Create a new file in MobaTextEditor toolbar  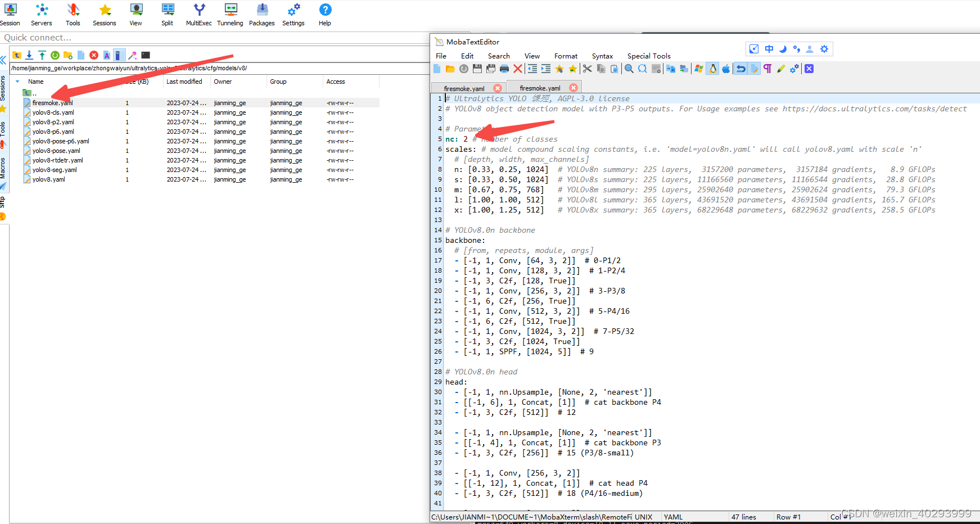[x=437, y=69]
